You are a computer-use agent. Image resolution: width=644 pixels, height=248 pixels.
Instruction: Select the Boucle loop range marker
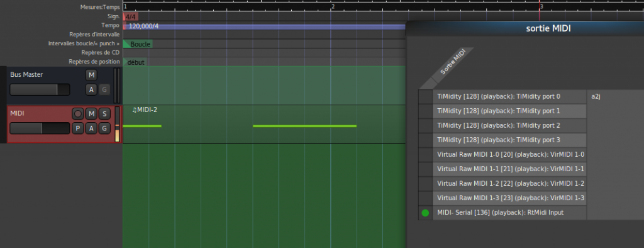coord(138,44)
